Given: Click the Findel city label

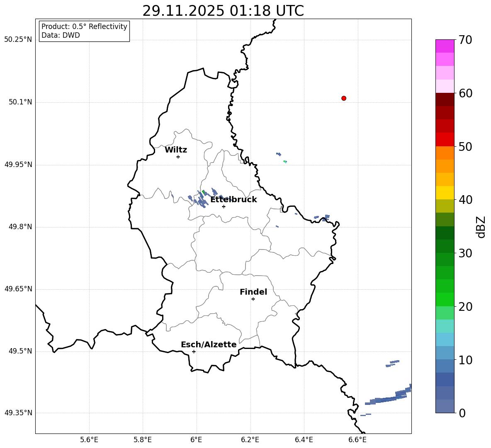Looking at the screenshot, I should (x=253, y=292).
